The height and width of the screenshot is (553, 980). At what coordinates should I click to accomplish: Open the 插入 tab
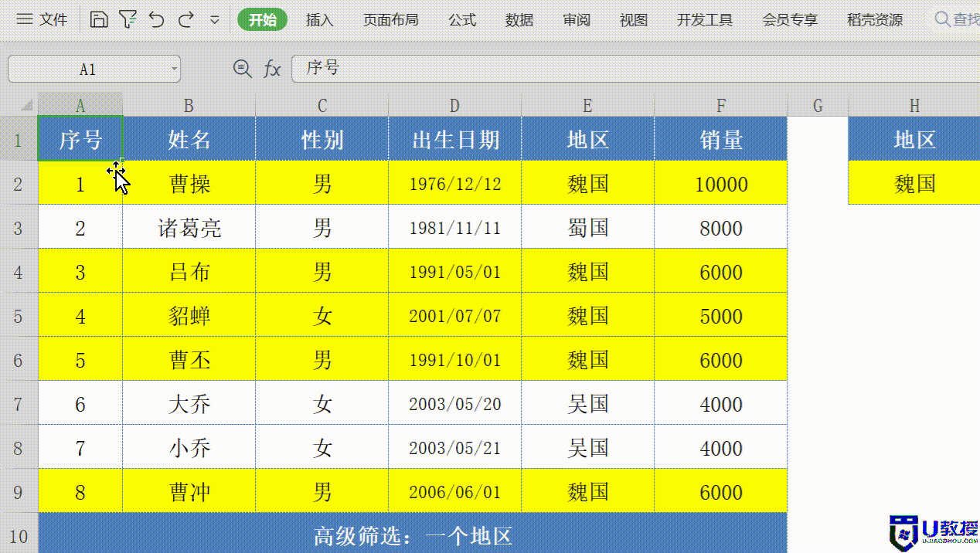[x=320, y=20]
